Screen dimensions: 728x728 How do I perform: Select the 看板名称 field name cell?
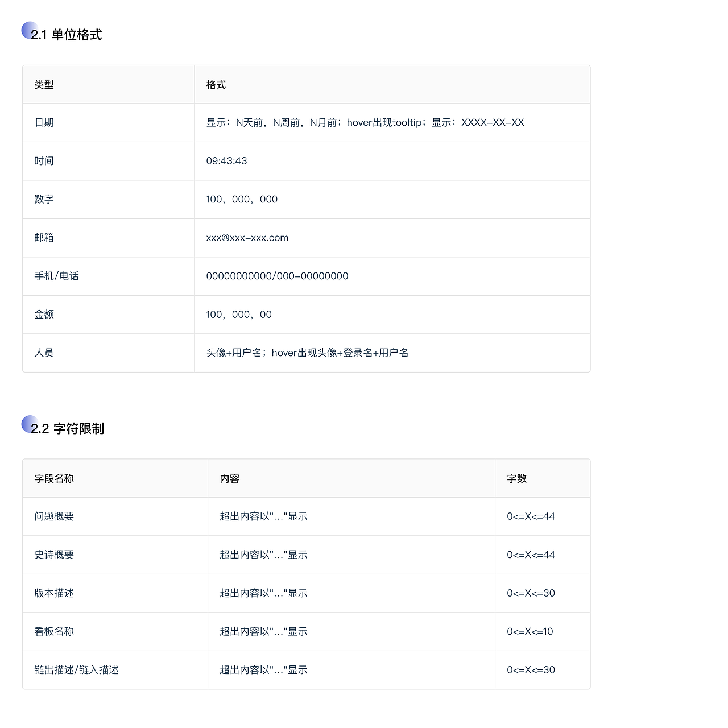[x=52, y=631]
